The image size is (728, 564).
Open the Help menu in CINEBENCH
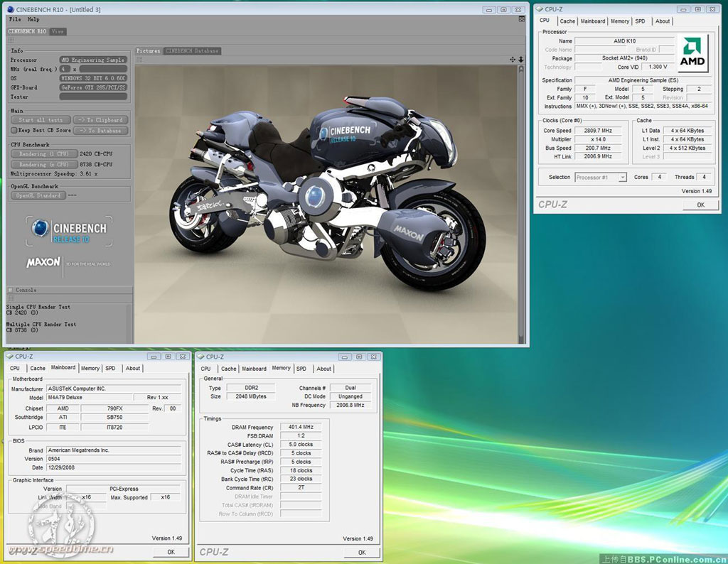pos(33,19)
